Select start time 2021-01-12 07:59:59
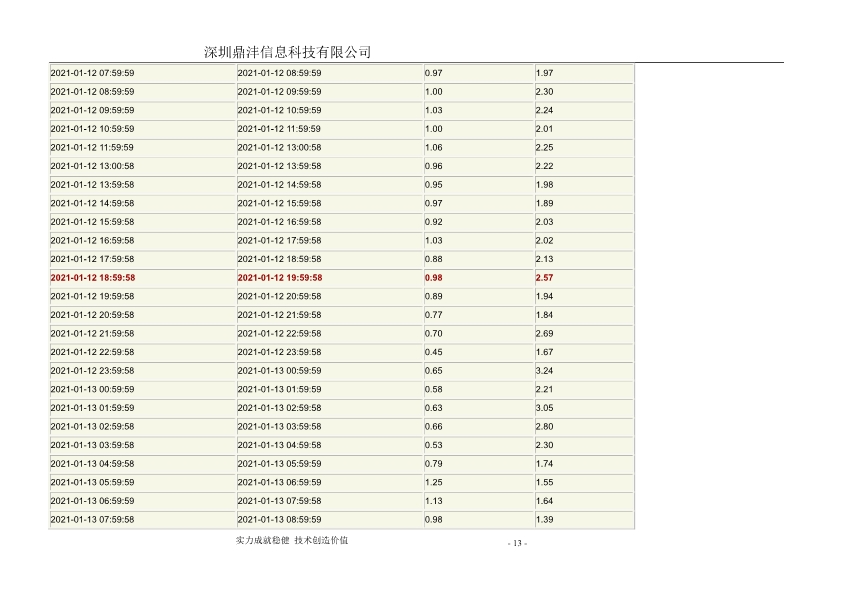 (92, 73)
